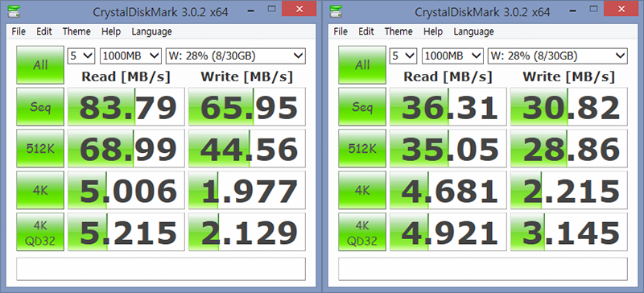Open File menu in left CrystalDiskMark window
Viewport: 644px width, 293px height.
click(19, 31)
